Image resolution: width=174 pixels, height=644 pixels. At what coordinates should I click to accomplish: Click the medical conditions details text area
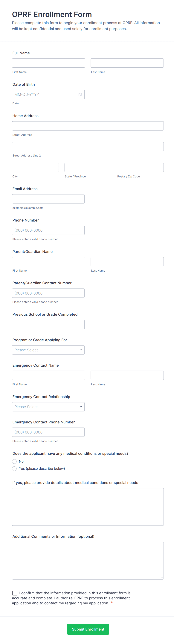[88, 507]
